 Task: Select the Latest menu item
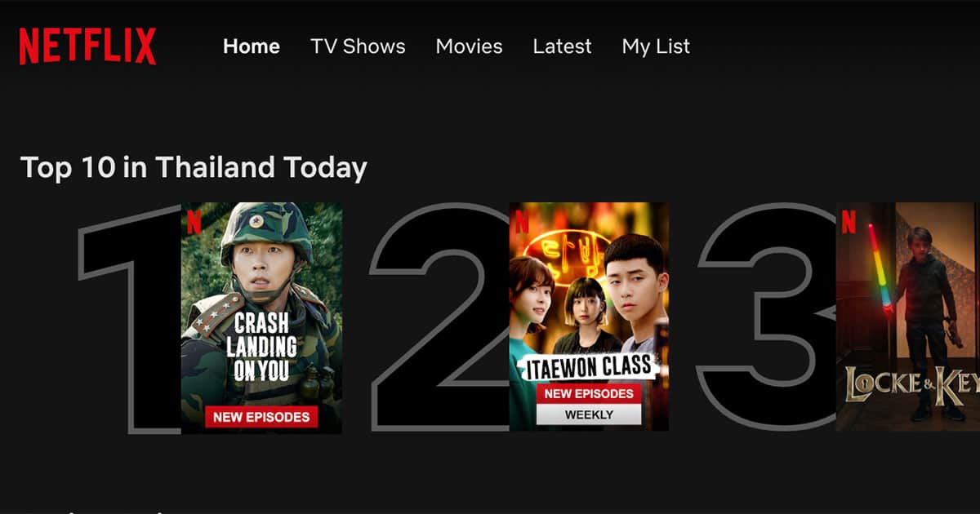click(562, 47)
